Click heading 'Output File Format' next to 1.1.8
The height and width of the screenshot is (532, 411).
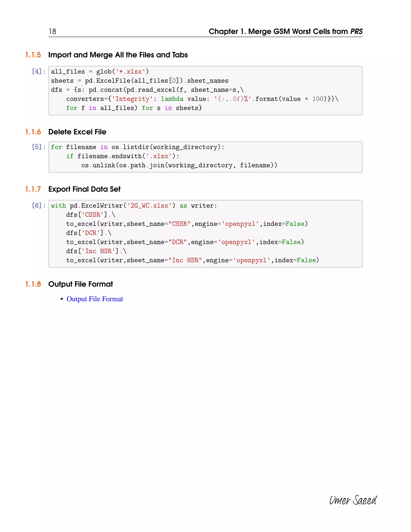pos(81,284)
